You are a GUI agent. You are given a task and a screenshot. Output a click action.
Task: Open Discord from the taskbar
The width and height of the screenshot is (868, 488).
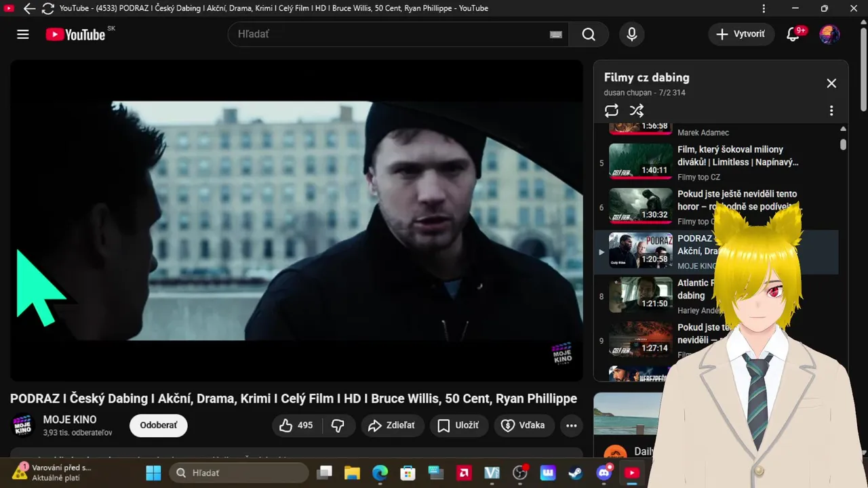click(x=604, y=472)
